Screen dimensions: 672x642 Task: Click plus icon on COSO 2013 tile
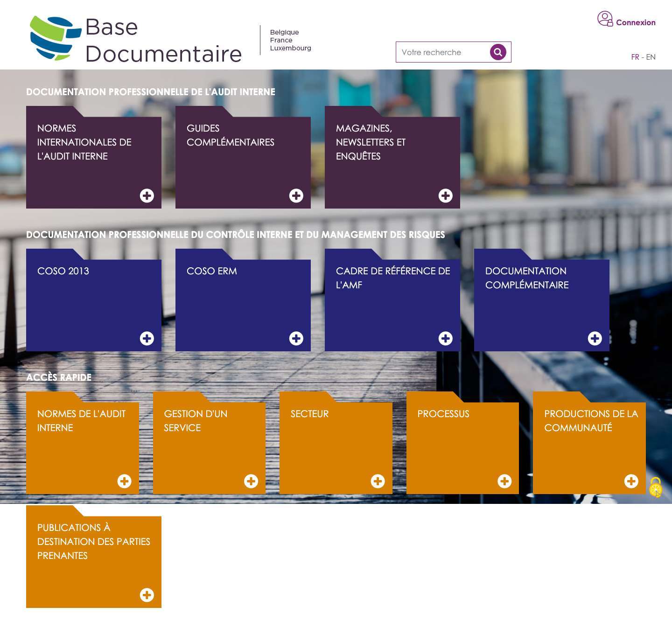[147, 337]
